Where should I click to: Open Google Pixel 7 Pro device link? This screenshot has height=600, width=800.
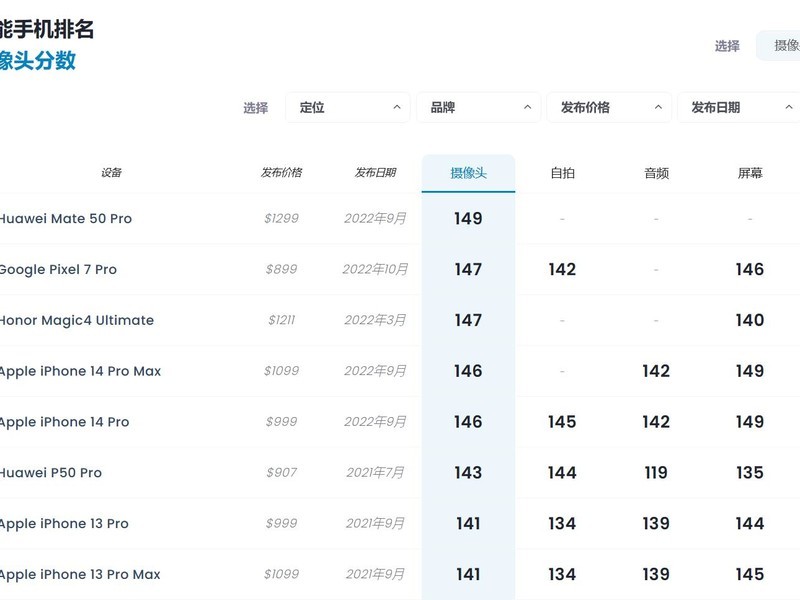58,269
